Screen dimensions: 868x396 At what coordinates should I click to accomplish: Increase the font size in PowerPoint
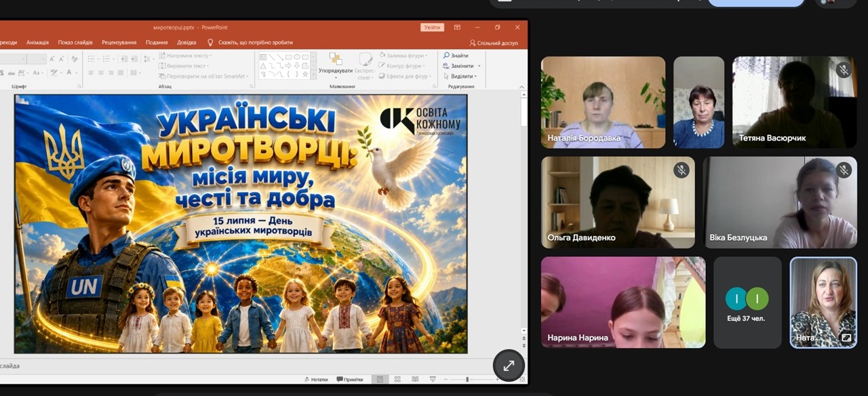pyautogui.click(x=52, y=58)
